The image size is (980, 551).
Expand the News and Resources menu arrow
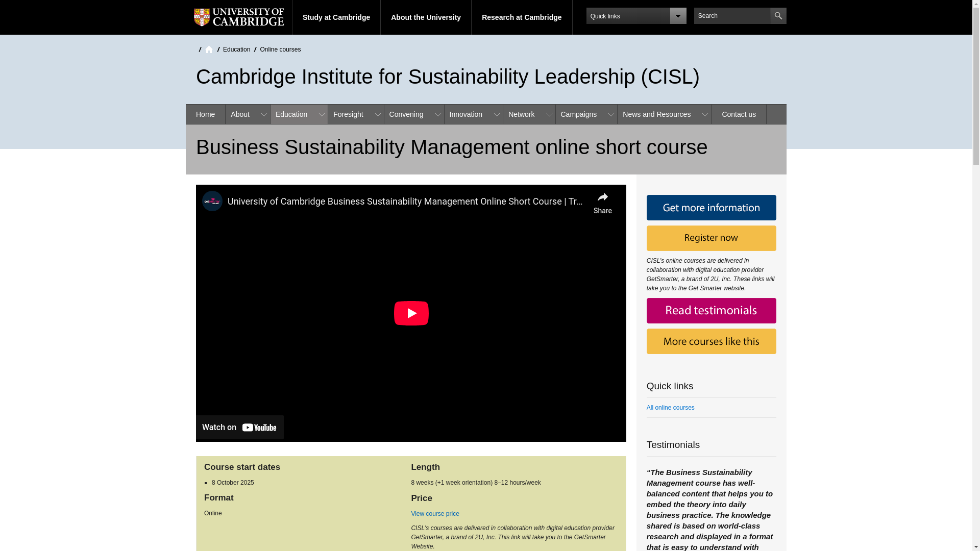(x=705, y=114)
